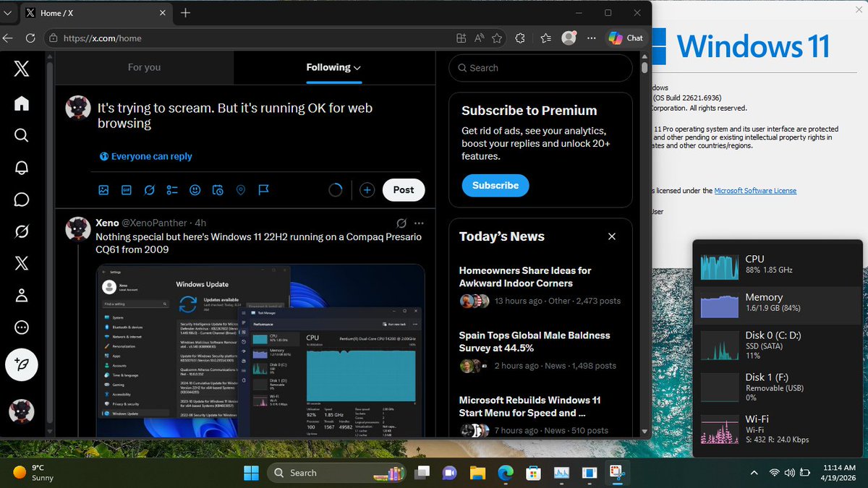Enhance post with Grok in composer
Image resolution: width=868 pixels, height=488 pixels.
pyautogui.click(x=149, y=190)
